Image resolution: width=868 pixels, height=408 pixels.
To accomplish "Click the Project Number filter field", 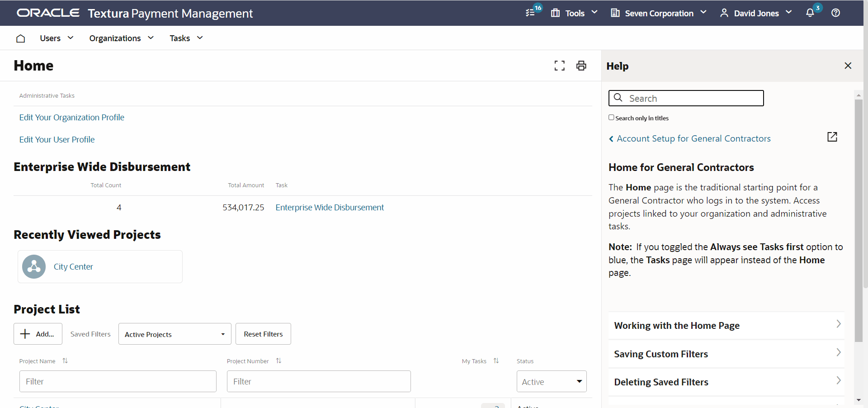I will 319,381.
